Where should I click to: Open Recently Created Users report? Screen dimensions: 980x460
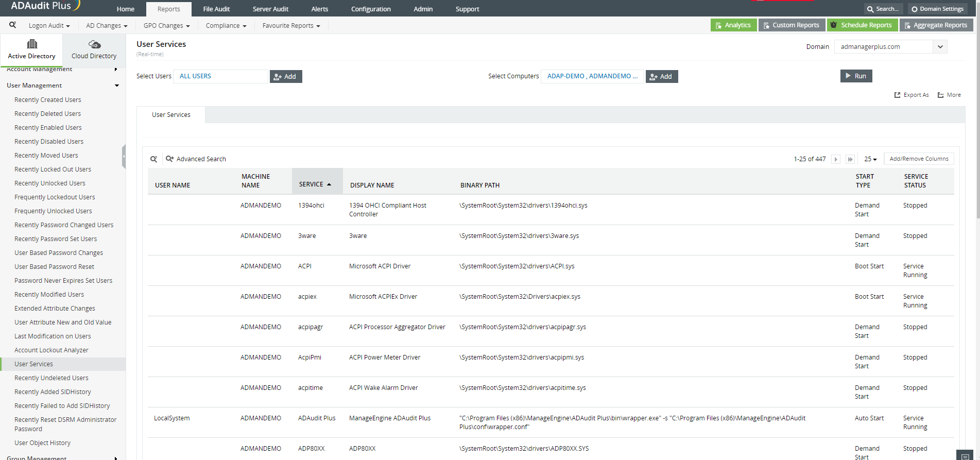click(48, 100)
